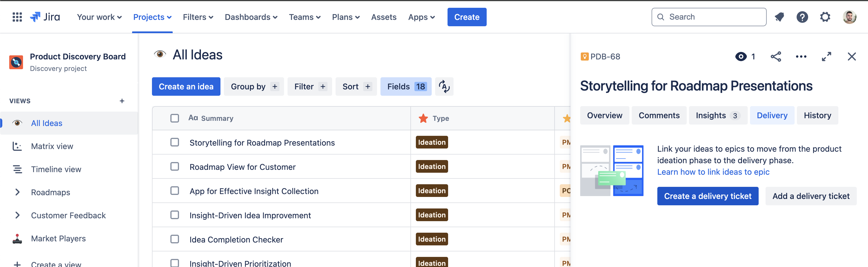Image resolution: width=868 pixels, height=267 pixels.
Task: Select the checkbox for Idea Completion Checker
Action: [174, 239]
